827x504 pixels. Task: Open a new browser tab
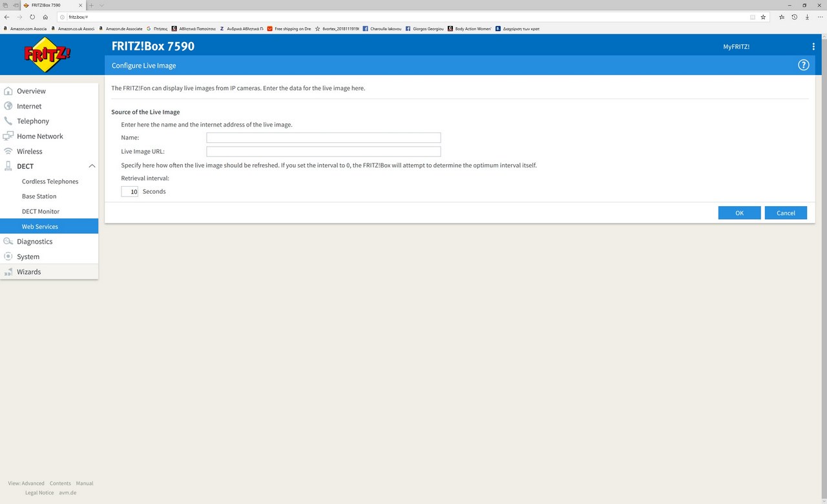(92, 5)
